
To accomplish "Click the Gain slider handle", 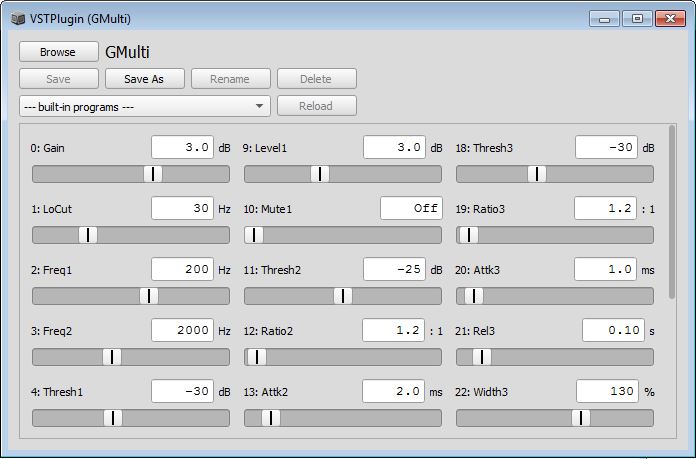I will point(152,174).
